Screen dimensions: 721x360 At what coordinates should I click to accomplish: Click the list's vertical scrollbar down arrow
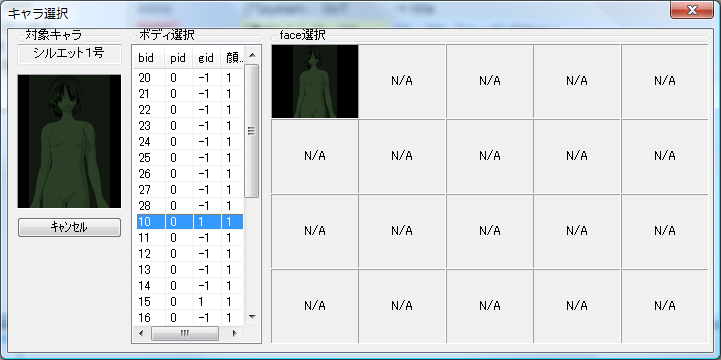tap(252, 316)
